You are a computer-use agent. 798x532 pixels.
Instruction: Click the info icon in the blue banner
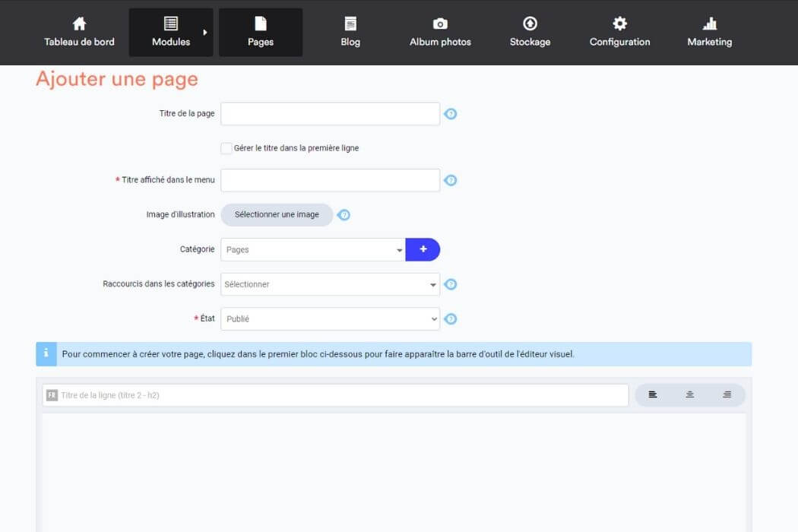[46, 353]
